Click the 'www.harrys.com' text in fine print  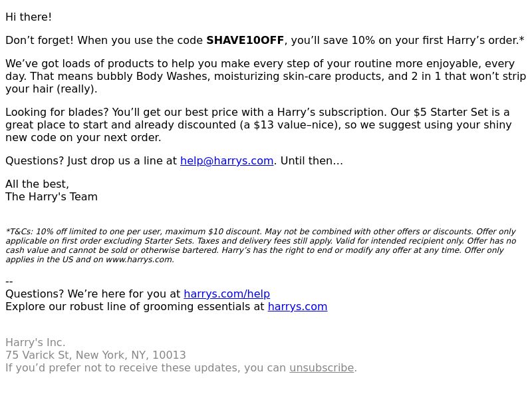[138, 260]
